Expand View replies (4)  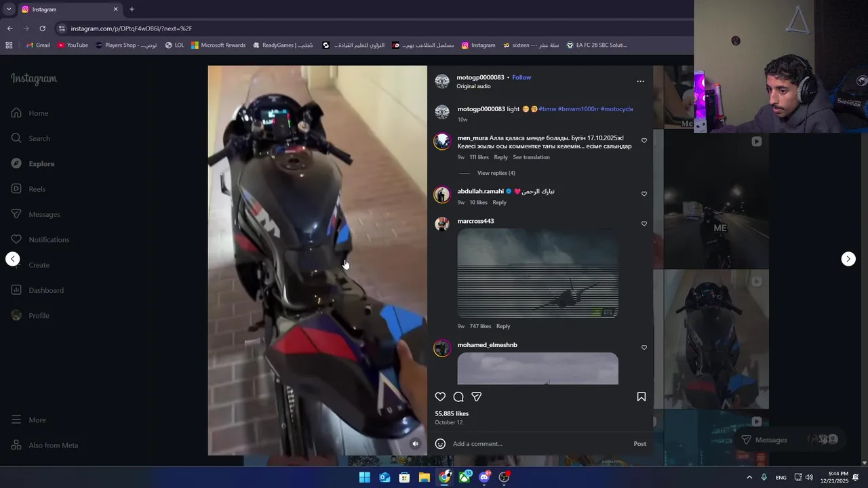pos(496,174)
